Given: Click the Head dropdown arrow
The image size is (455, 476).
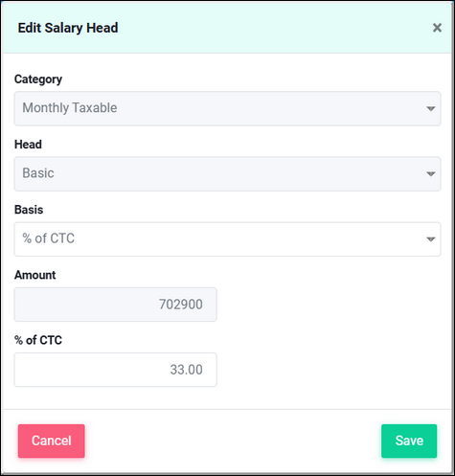Looking at the screenshot, I should (431, 174).
